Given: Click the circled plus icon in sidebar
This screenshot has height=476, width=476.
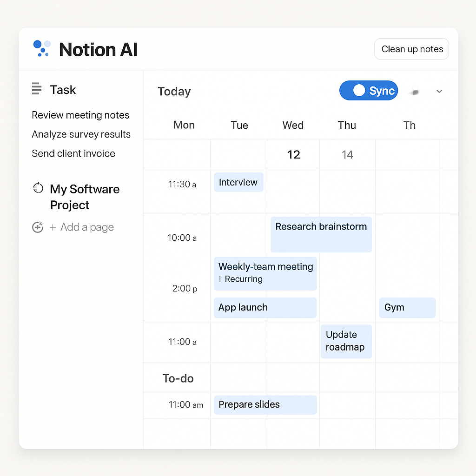Looking at the screenshot, I should (x=38, y=227).
